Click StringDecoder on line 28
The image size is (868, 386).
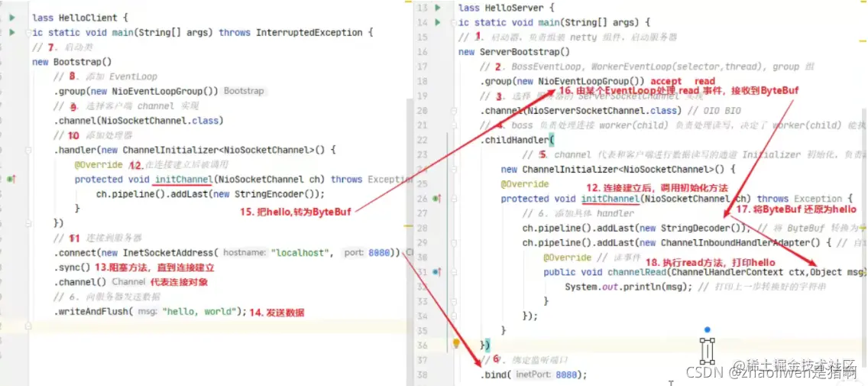pyautogui.click(x=695, y=228)
